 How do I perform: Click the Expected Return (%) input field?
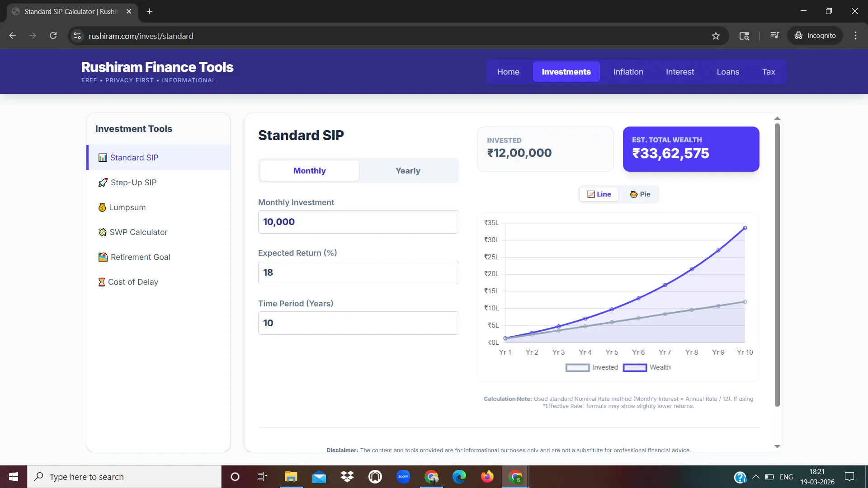point(359,272)
